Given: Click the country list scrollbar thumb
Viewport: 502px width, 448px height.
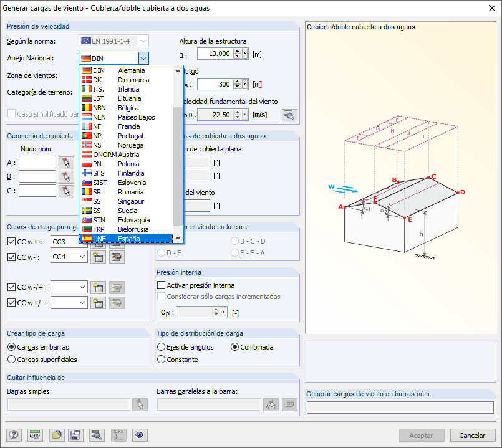Looking at the screenshot, I should point(178,166).
